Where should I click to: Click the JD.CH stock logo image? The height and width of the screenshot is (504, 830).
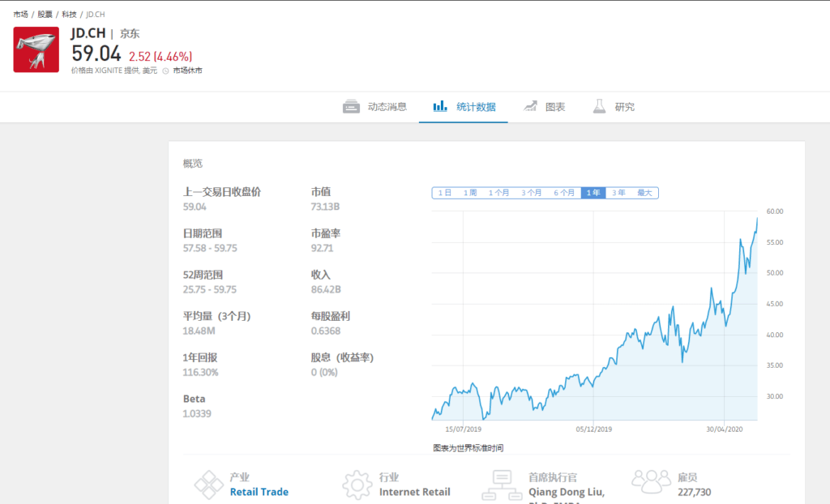(x=36, y=49)
